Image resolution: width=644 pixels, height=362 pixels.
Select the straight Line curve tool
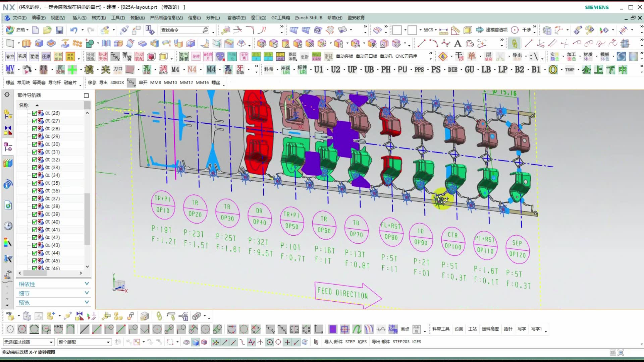(x=421, y=43)
